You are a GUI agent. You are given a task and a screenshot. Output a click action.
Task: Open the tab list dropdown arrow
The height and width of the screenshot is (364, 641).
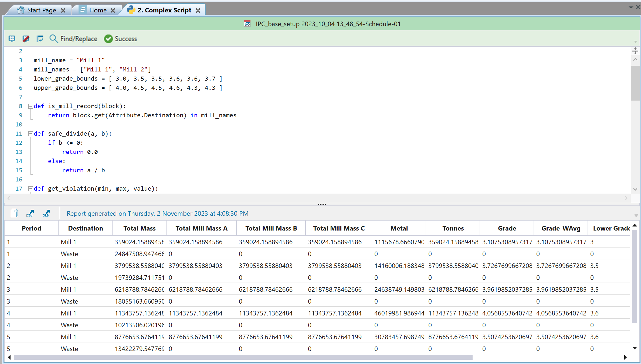tap(631, 7)
